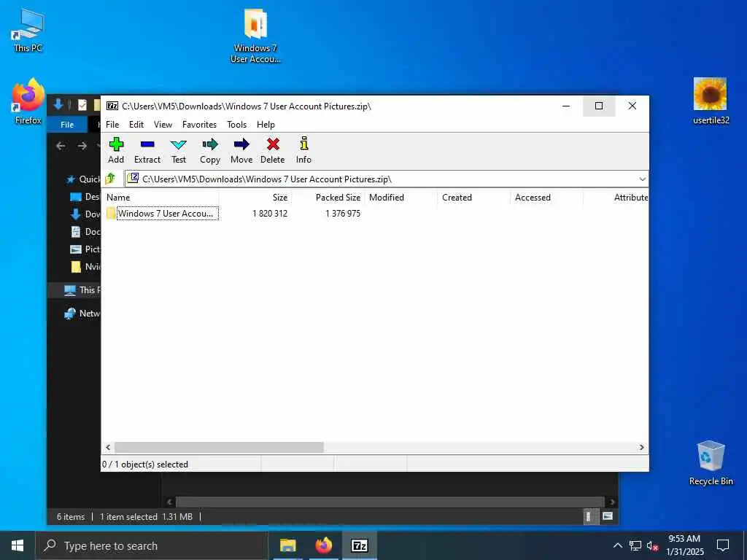Open the View menu

tap(163, 124)
